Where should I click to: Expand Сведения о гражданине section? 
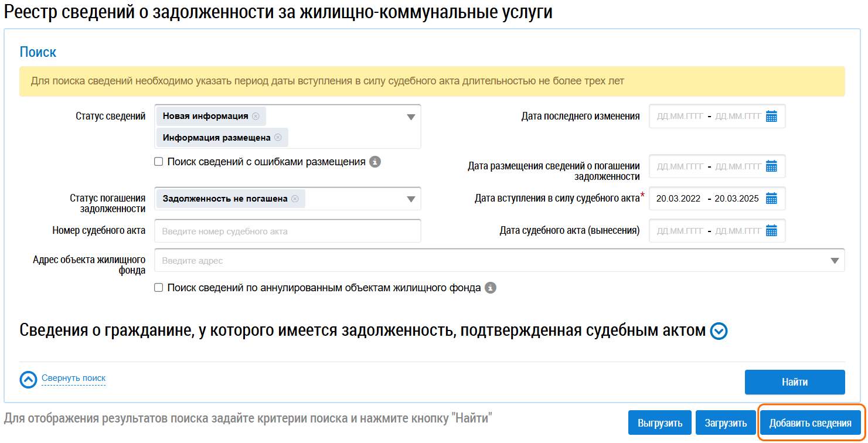718,330
